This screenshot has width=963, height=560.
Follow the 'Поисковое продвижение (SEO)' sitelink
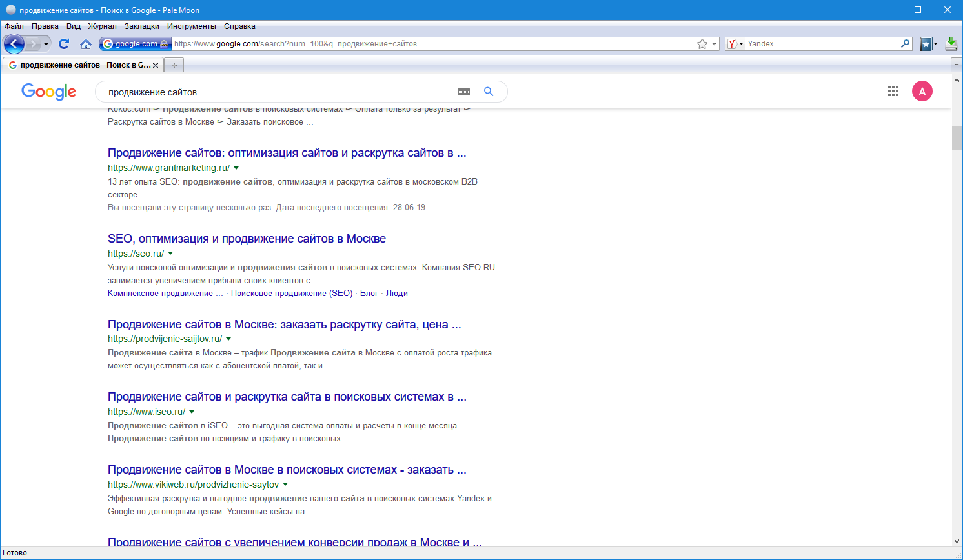[x=292, y=293]
